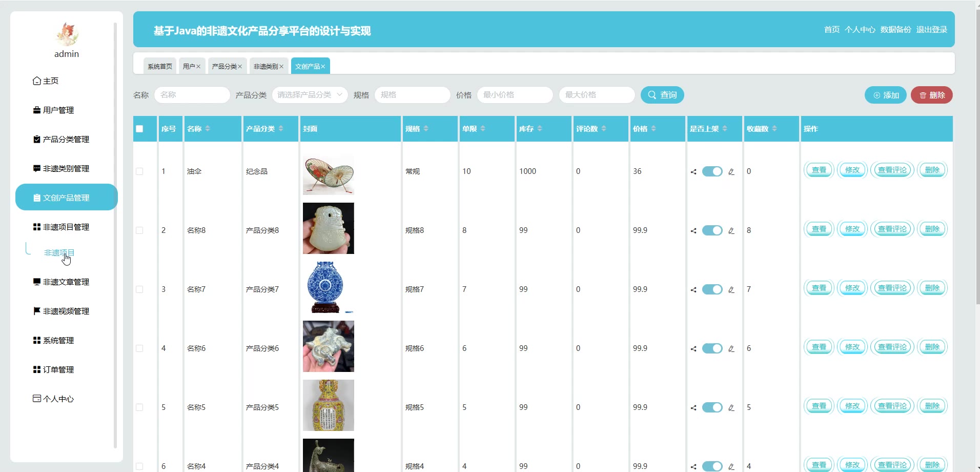
Task: Click the pencil icon in the 名称8 row
Action: (731, 231)
